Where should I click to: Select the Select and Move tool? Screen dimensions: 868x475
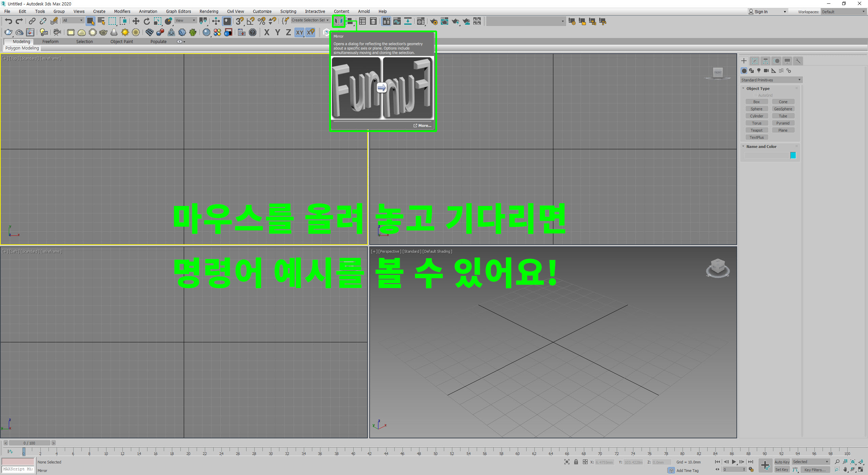[x=136, y=21]
